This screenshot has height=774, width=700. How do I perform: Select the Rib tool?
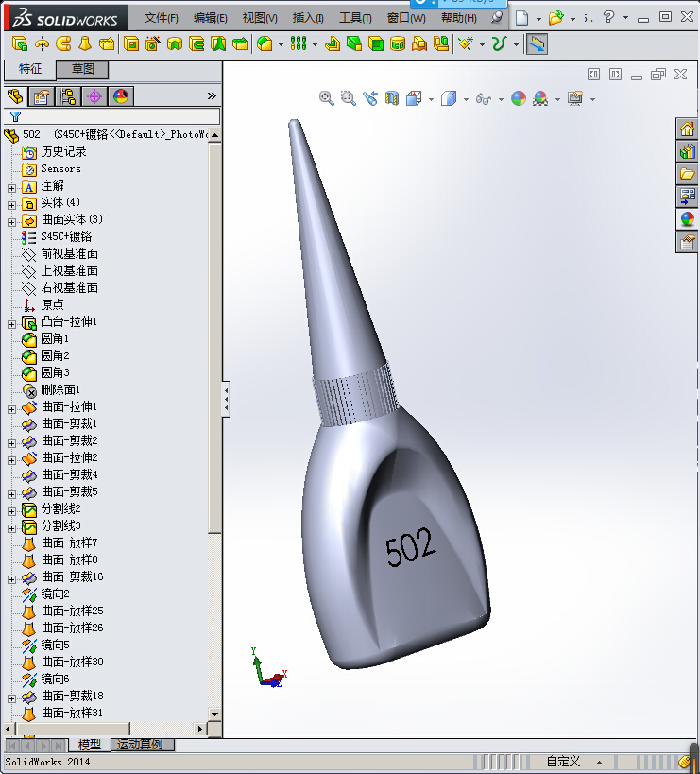point(332,43)
